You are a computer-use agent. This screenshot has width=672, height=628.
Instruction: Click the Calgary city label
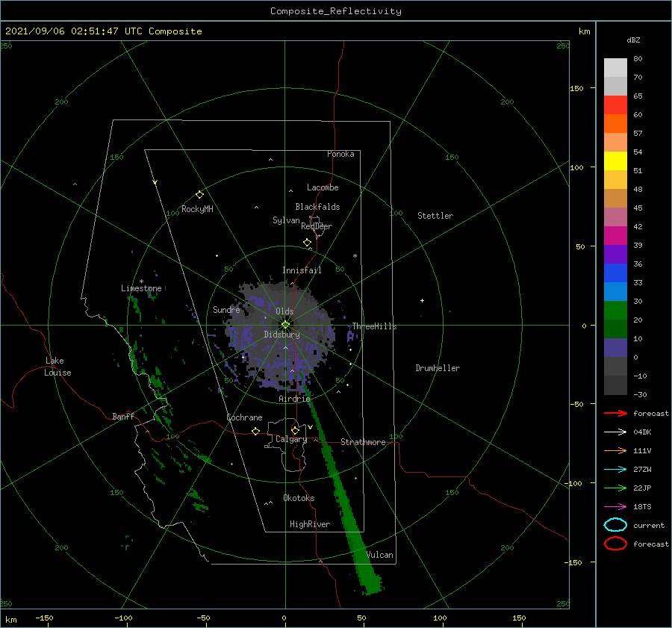pyautogui.click(x=291, y=439)
